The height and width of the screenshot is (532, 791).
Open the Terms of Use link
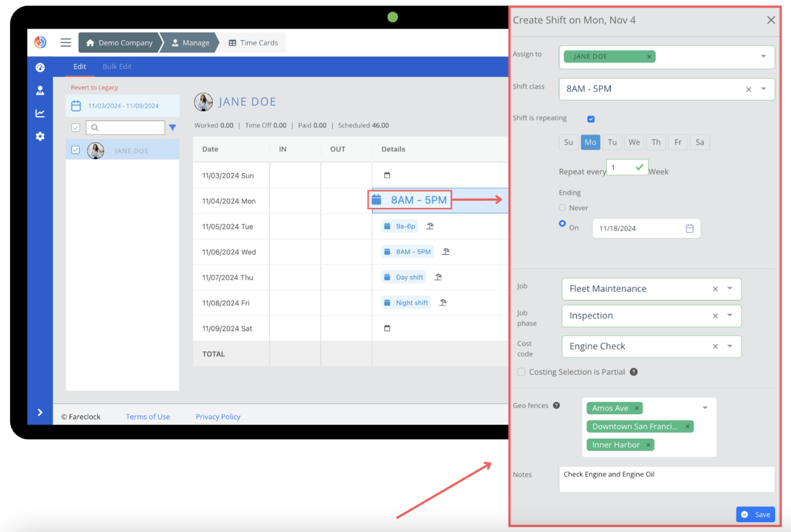[148, 417]
